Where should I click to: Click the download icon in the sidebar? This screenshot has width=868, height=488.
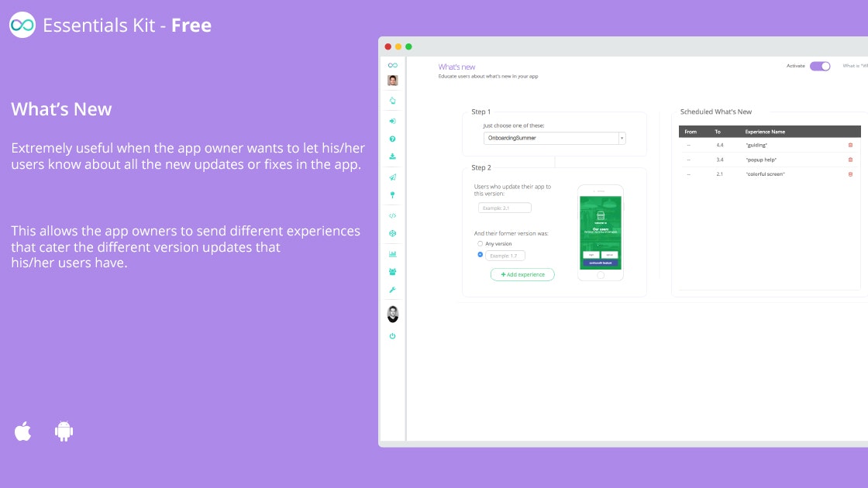point(392,156)
